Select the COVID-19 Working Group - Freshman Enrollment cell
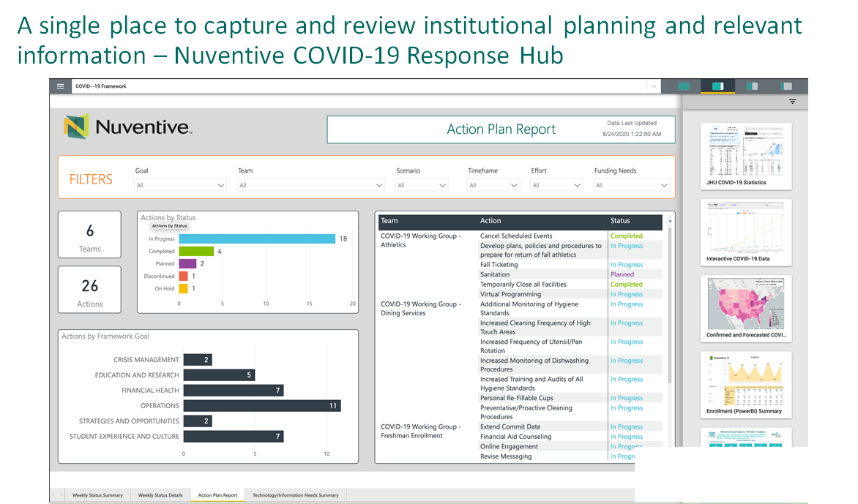The height and width of the screenshot is (504, 858). (421, 432)
